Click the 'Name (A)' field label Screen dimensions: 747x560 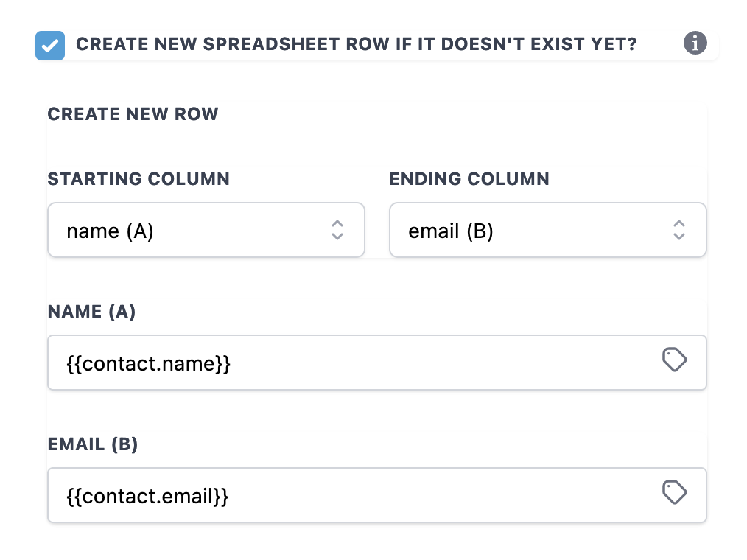tap(92, 312)
